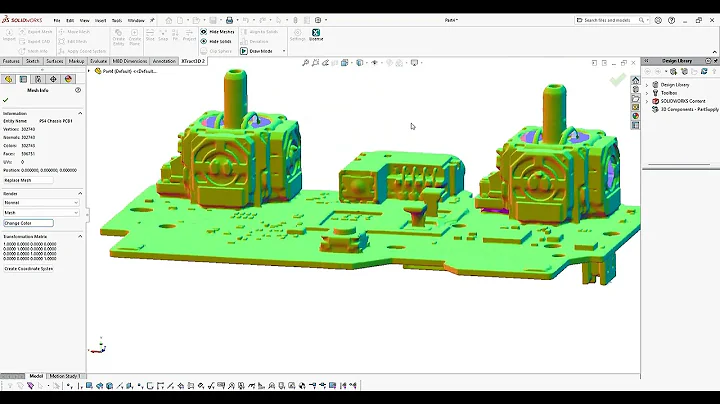Viewport: 720px width, 404px height.
Task: Open the Edit menu
Action: [x=70, y=21]
